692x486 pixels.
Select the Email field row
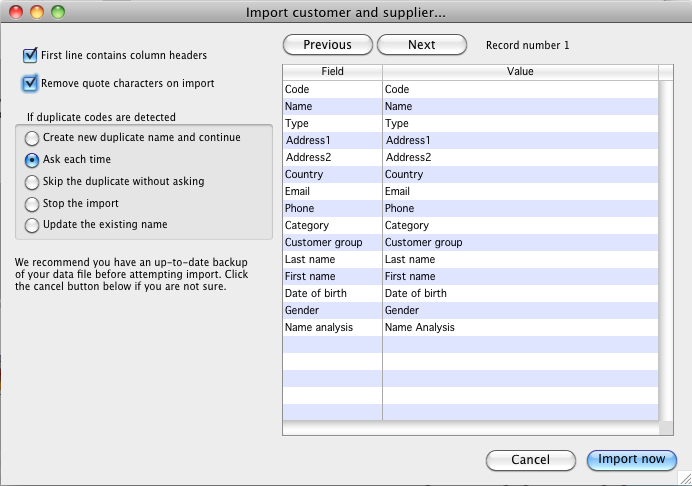[470, 191]
